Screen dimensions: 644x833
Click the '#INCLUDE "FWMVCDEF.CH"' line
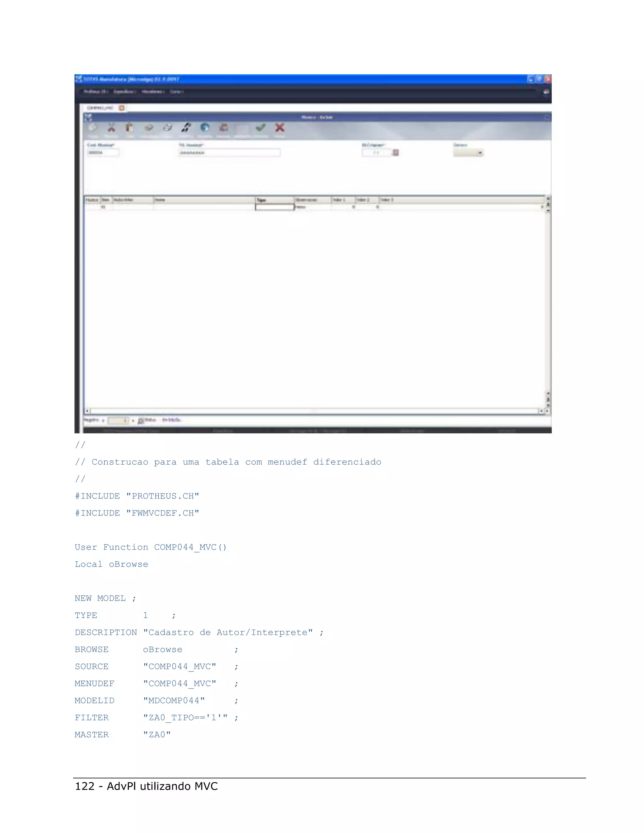click(x=137, y=513)
